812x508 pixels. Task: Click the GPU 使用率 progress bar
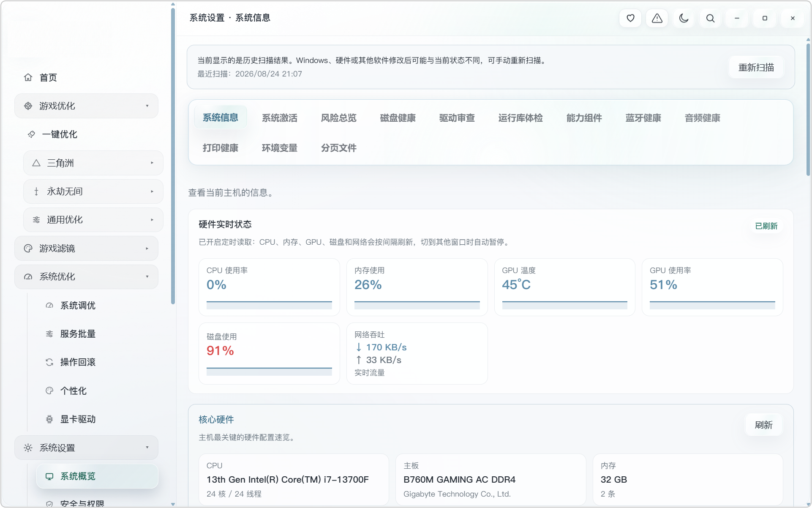tap(712, 305)
